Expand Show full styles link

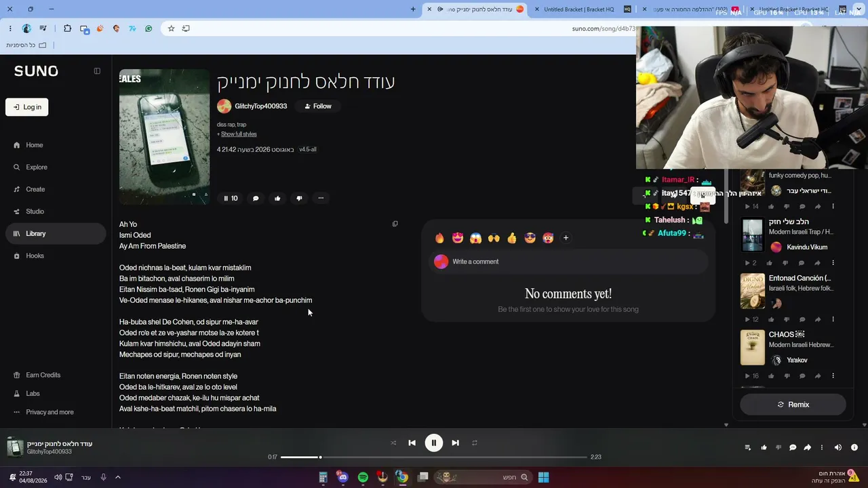pos(239,134)
